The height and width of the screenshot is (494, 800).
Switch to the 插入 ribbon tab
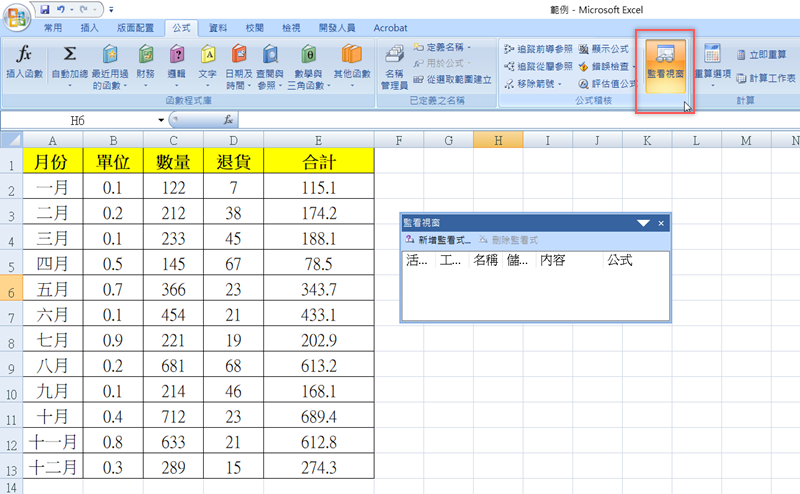pyautogui.click(x=89, y=29)
